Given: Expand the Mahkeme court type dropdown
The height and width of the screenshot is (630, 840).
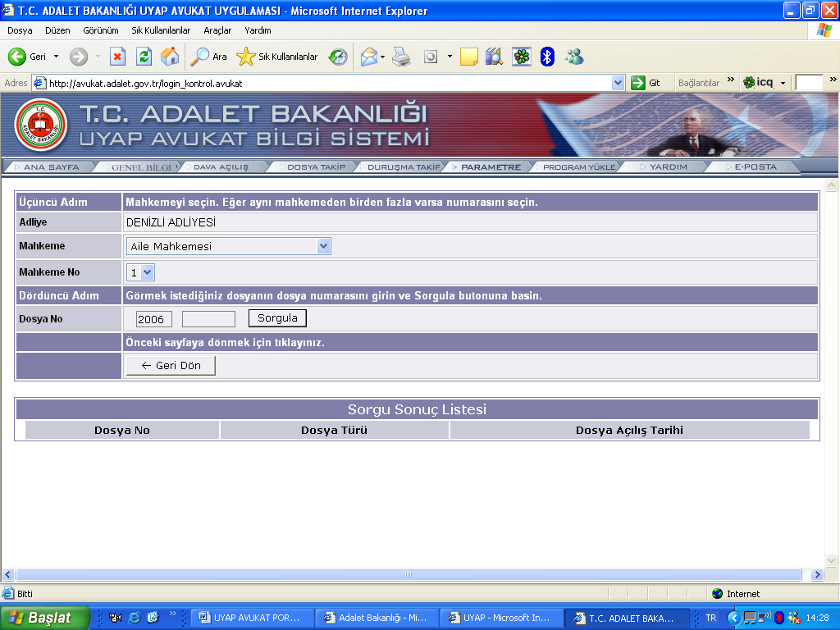Looking at the screenshot, I should click(x=323, y=246).
